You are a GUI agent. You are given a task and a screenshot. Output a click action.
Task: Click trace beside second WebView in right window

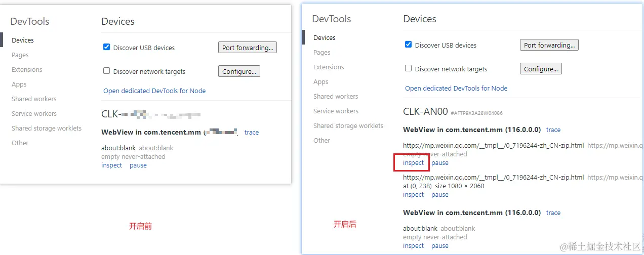pos(553,212)
